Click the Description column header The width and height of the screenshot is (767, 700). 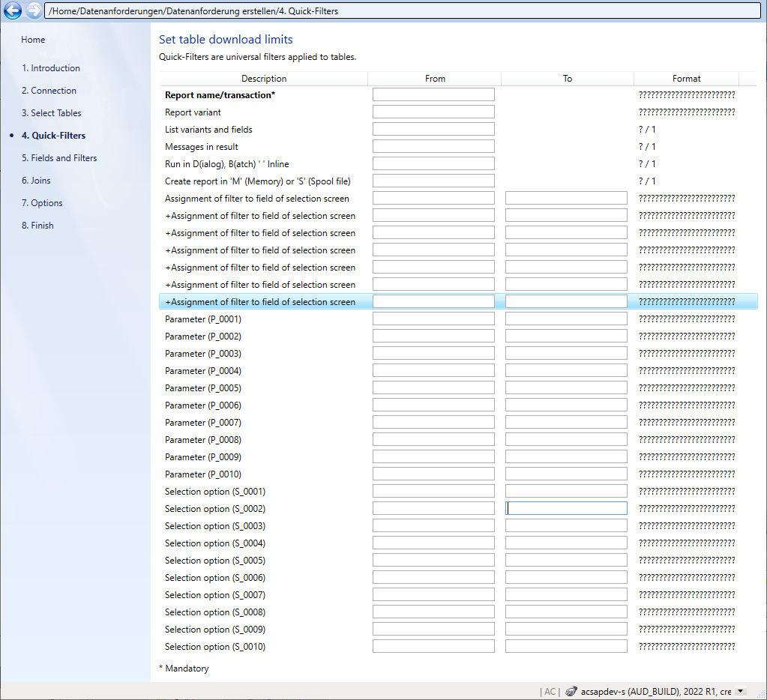tap(264, 78)
